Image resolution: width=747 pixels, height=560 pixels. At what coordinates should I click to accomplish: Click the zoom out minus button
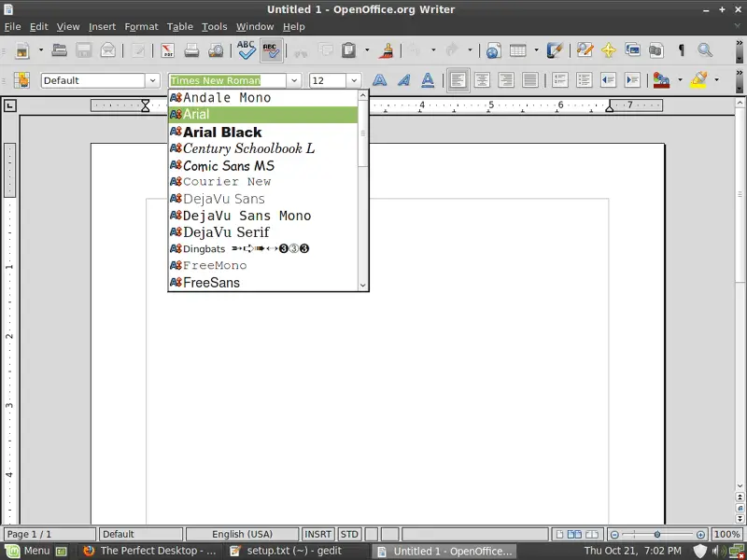pos(614,534)
